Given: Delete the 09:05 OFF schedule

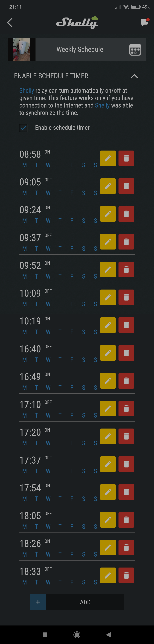Looking at the screenshot, I should pos(126,186).
